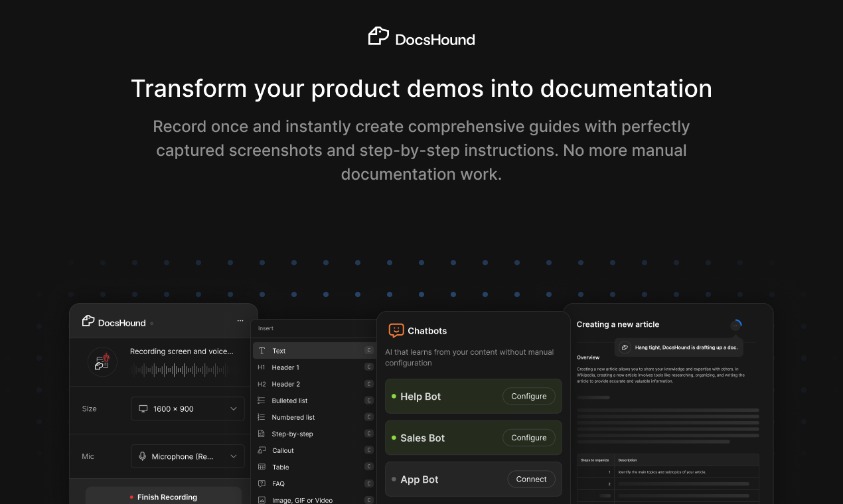Screen dimensions: 843x504
Task: Click the orange Chatbots smiley icon
Action: click(396, 330)
